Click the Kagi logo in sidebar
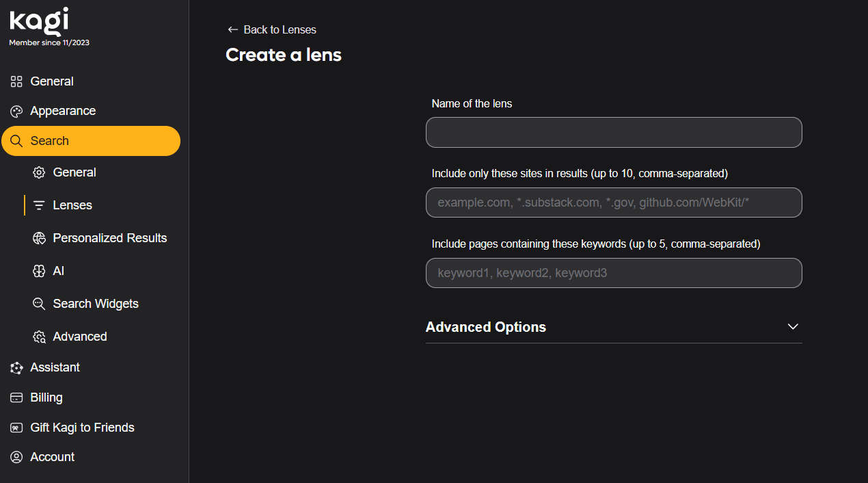Image resolution: width=868 pixels, height=483 pixels. 39,21
